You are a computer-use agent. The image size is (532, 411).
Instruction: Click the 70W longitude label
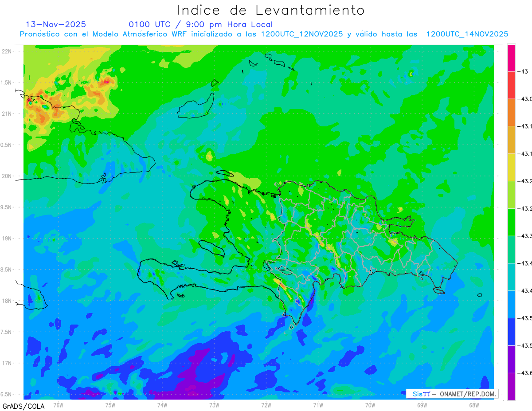370,405
